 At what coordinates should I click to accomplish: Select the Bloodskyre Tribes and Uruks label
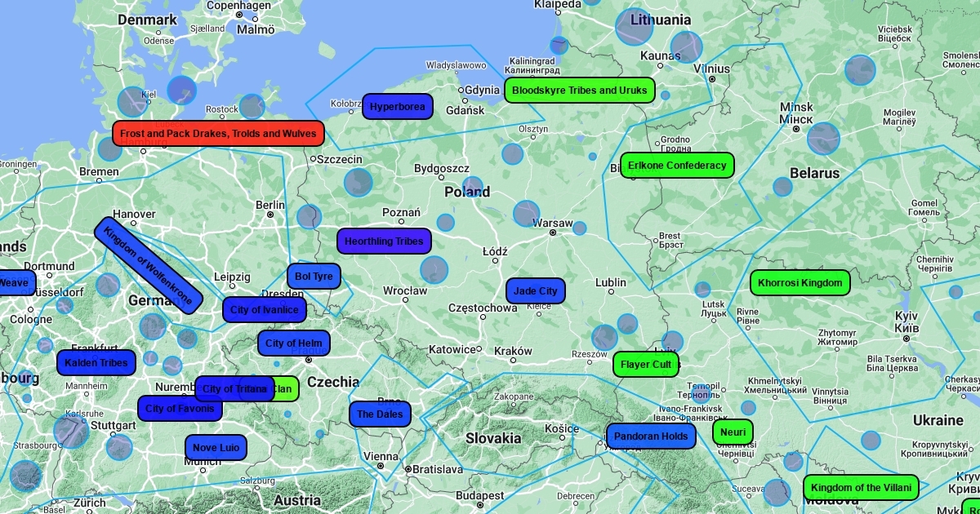click(579, 90)
